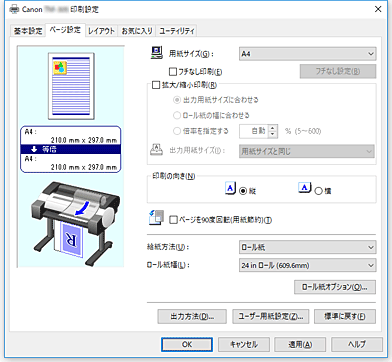392x362 pixels.
Task: Click the portrait orientation 縦 icon
Action: point(230,188)
